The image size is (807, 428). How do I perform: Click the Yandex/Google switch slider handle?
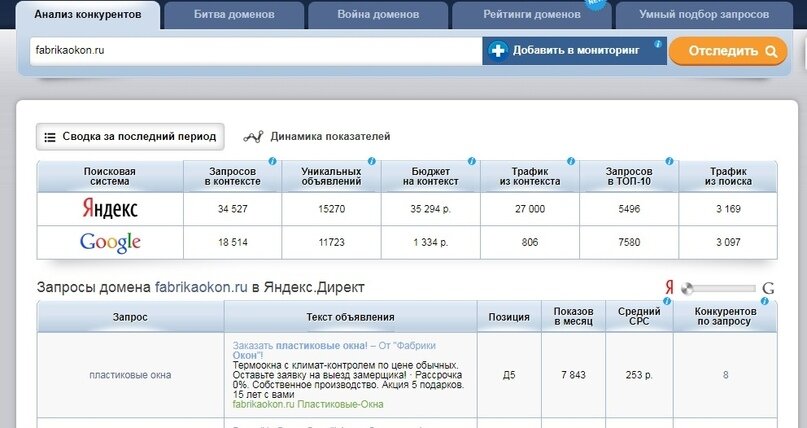(x=687, y=289)
